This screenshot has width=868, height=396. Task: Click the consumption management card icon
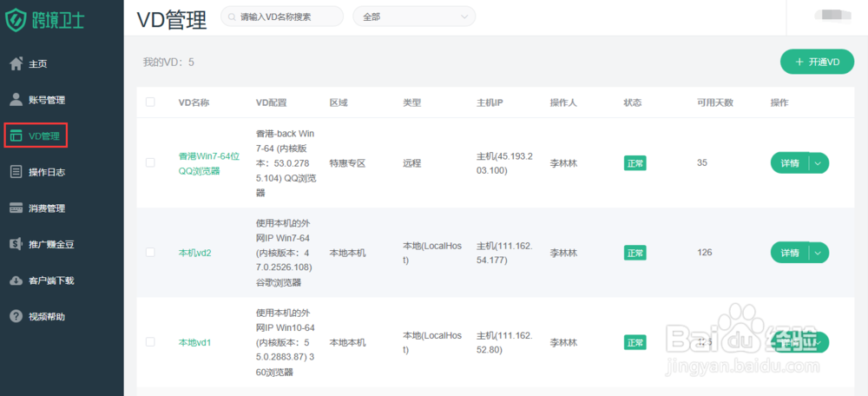pyautogui.click(x=16, y=208)
